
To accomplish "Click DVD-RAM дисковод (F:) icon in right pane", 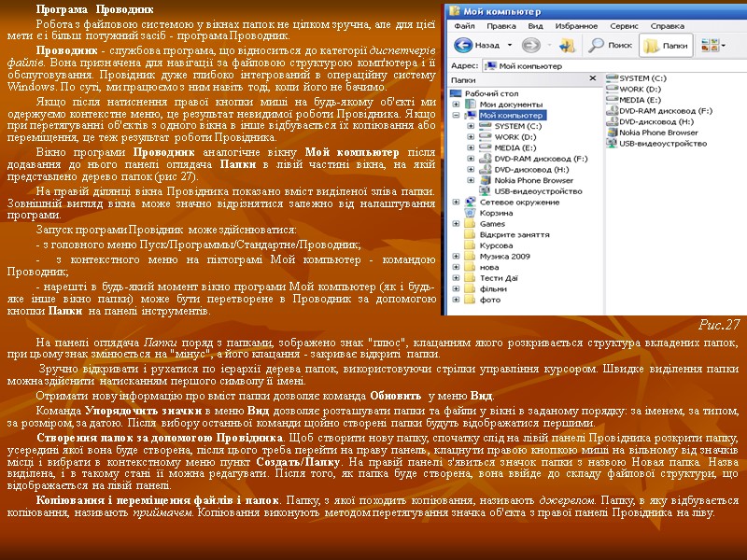I will click(613, 110).
